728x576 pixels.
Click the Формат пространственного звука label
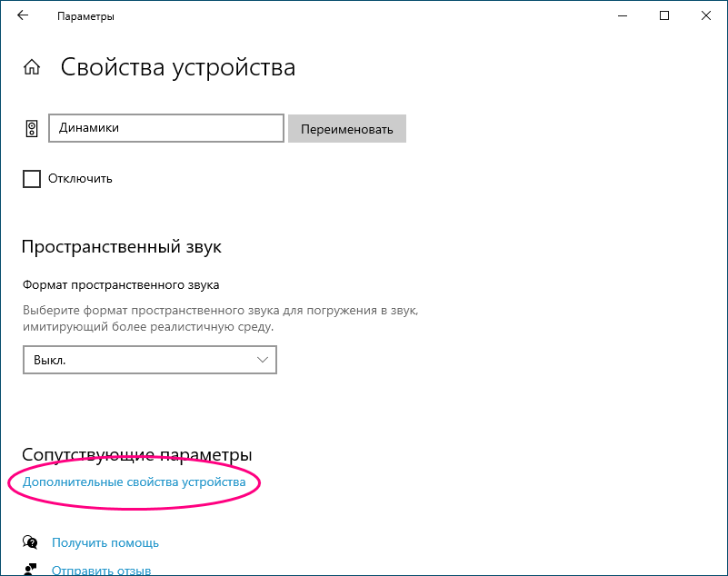click(121, 285)
